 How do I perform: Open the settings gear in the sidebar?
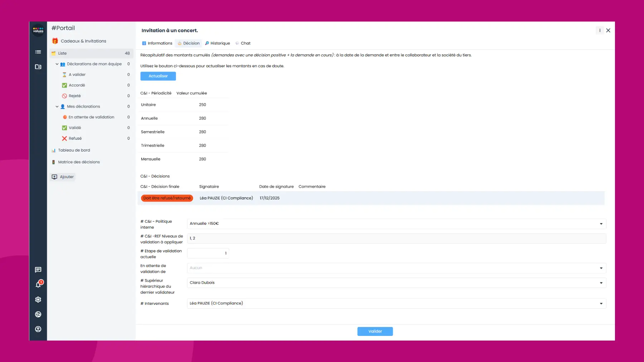click(x=38, y=299)
